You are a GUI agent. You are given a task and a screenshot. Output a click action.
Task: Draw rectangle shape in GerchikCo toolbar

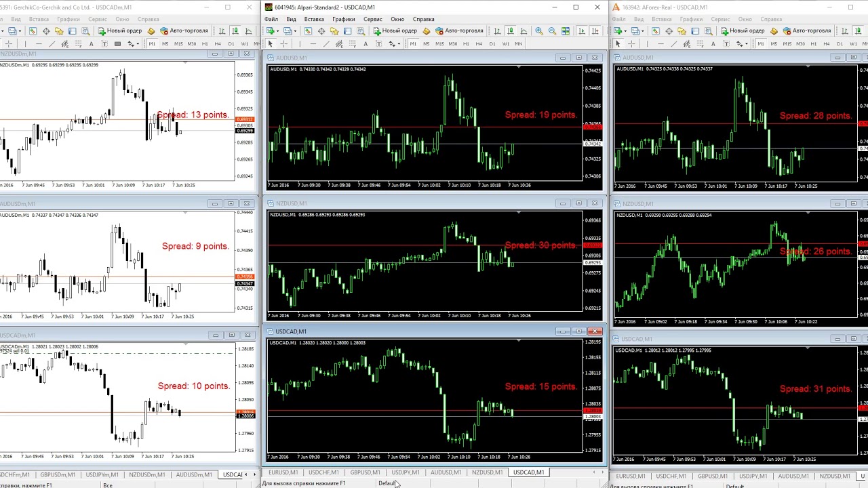click(x=117, y=43)
